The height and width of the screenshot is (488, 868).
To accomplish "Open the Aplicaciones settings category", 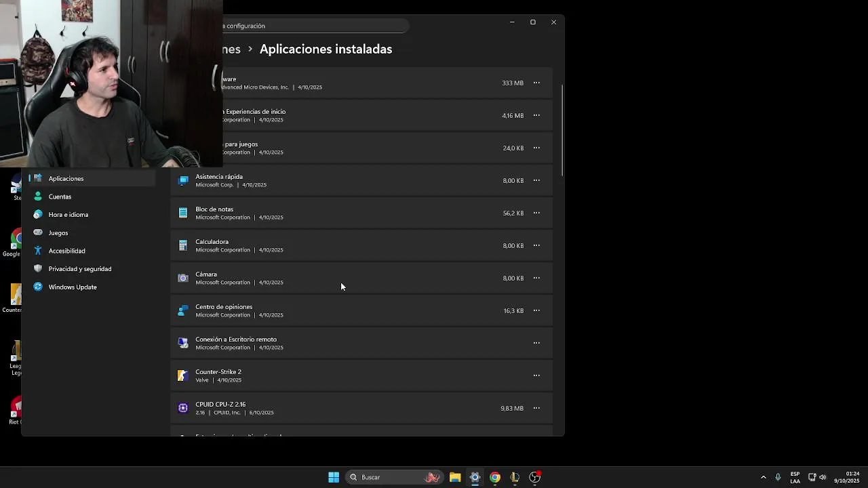I will (92, 178).
